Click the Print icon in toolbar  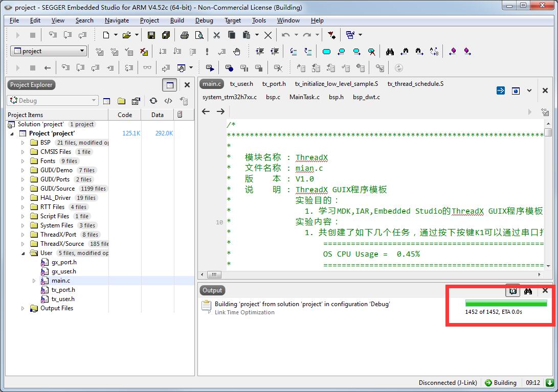pos(184,35)
